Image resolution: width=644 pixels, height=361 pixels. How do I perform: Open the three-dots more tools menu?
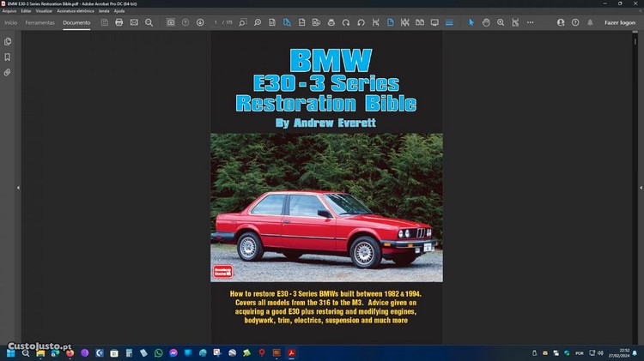[530, 22]
